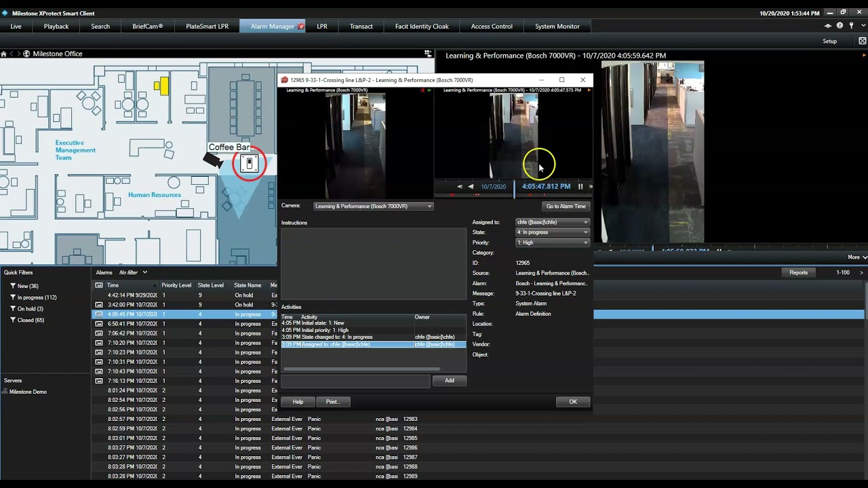Click the Milestone Demo server icon
Screen dimensions: 868x488
pyautogui.click(x=5, y=392)
